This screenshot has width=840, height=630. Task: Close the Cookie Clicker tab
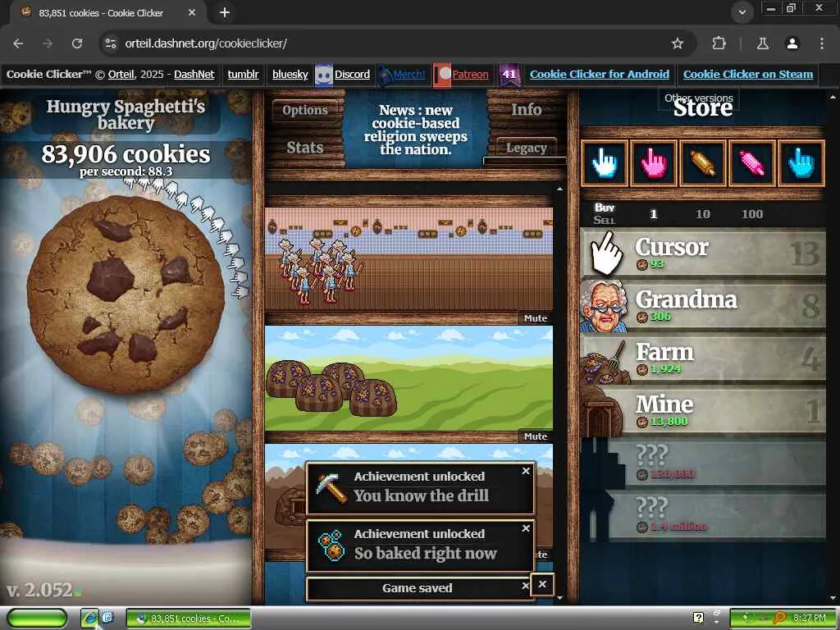(x=192, y=12)
